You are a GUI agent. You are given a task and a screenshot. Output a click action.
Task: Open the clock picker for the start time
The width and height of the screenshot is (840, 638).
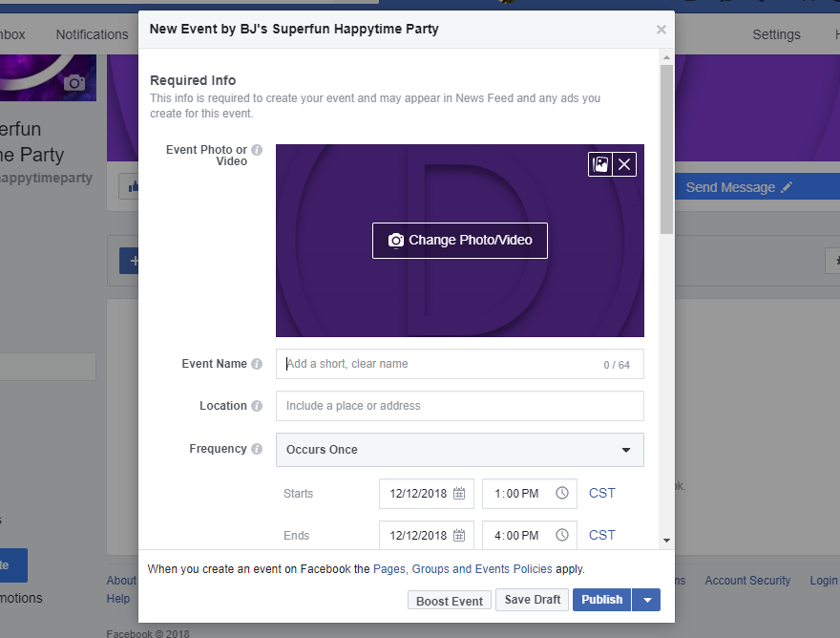561,493
